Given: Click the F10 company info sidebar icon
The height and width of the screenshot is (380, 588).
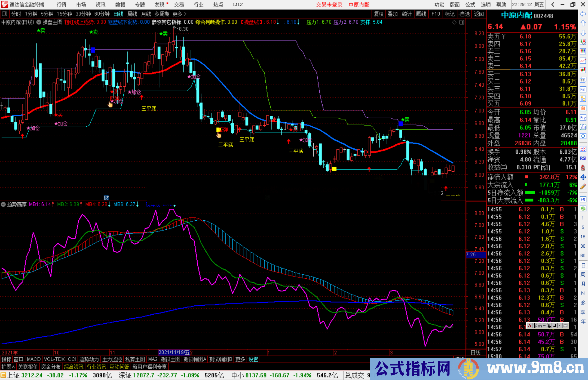Looking at the screenshot, I should (x=583, y=89).
